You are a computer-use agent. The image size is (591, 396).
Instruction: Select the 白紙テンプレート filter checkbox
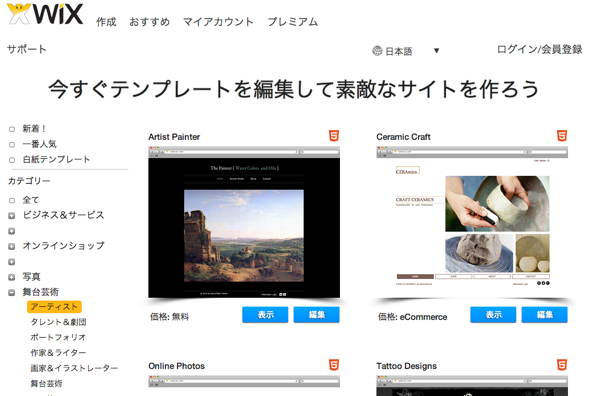point(12,160)
